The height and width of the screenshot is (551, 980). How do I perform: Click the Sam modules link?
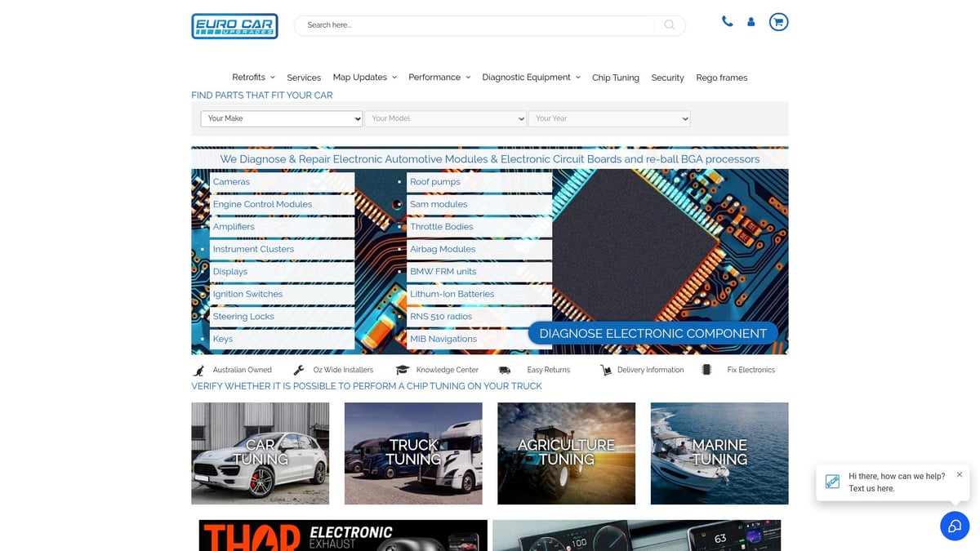click(439, 204)
